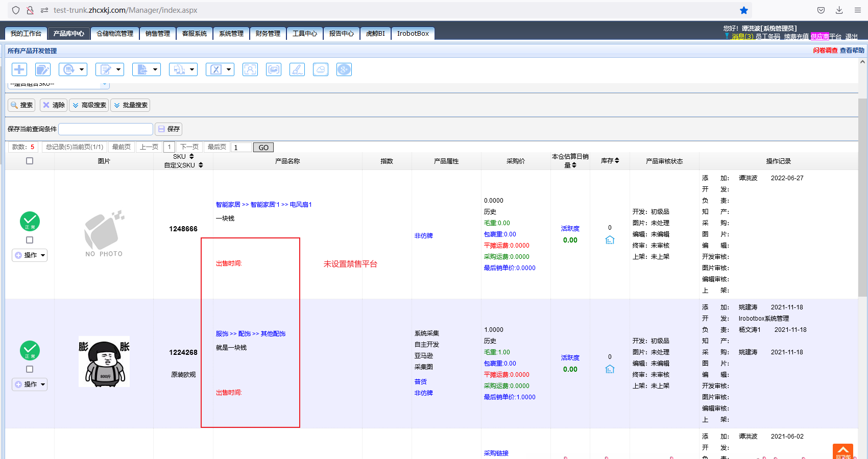Screen dimensions: 868x459
Task: Click the cloud image toolbar icon
Action: [x=321, y=69]
